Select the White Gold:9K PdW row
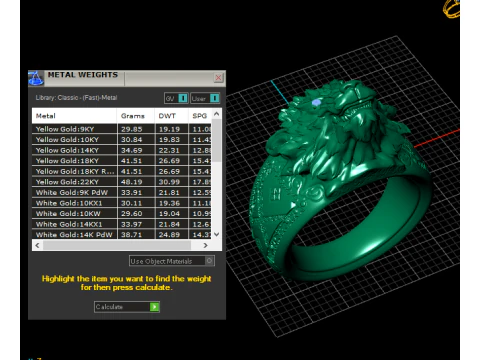480x360 pixels. click(122, 192)
